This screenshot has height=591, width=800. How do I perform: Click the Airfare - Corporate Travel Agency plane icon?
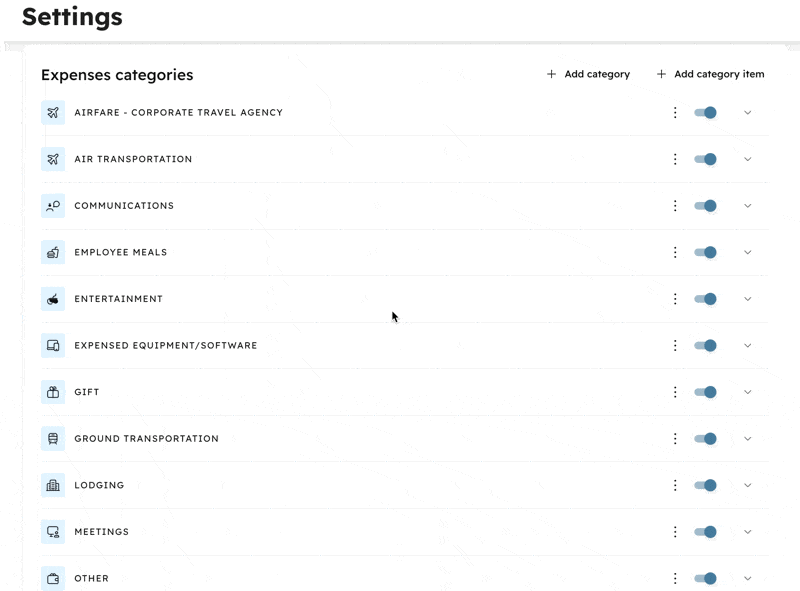[53, 112]
